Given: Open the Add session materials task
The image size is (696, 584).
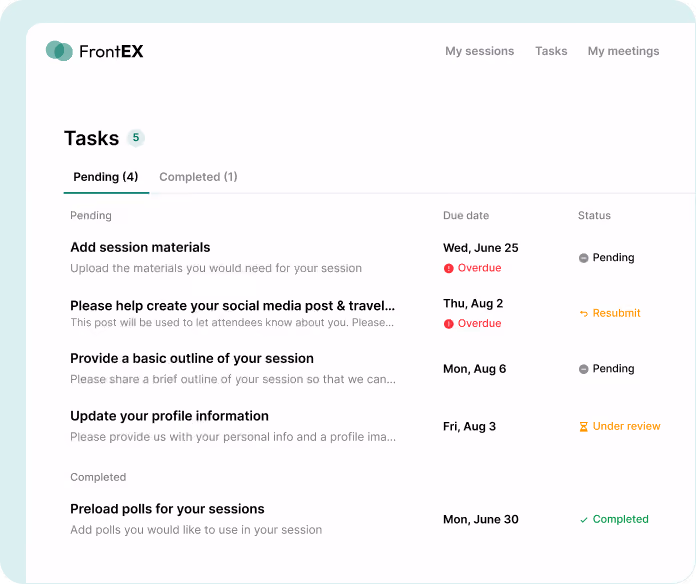Looking at the screenshot, I should [140, 247].
